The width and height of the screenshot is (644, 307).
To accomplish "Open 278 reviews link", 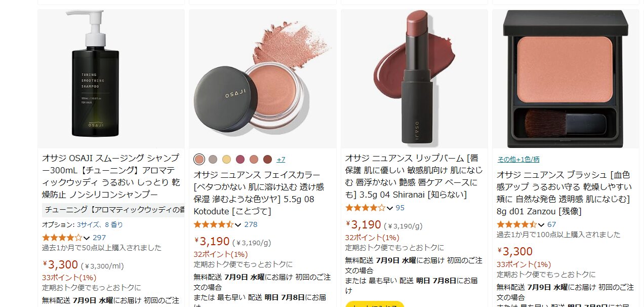I will [251, 224].
